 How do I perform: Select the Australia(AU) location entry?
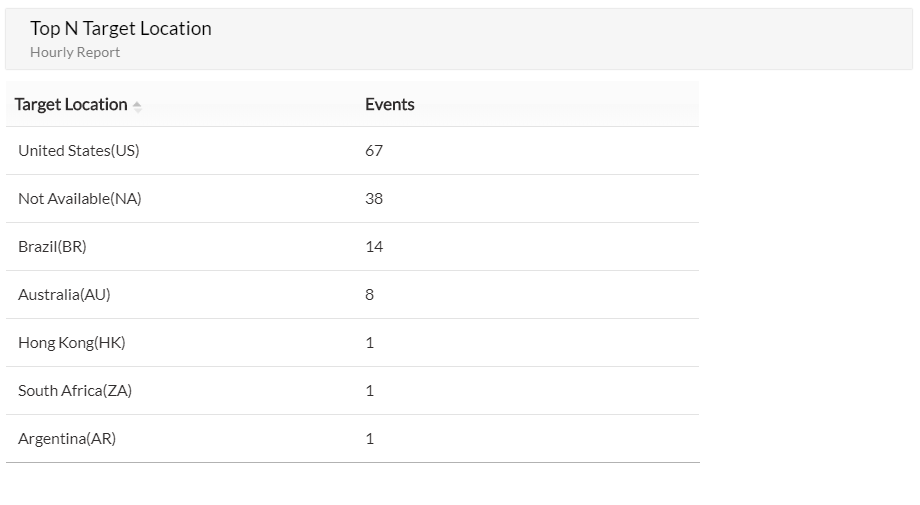tap(64, 295)
